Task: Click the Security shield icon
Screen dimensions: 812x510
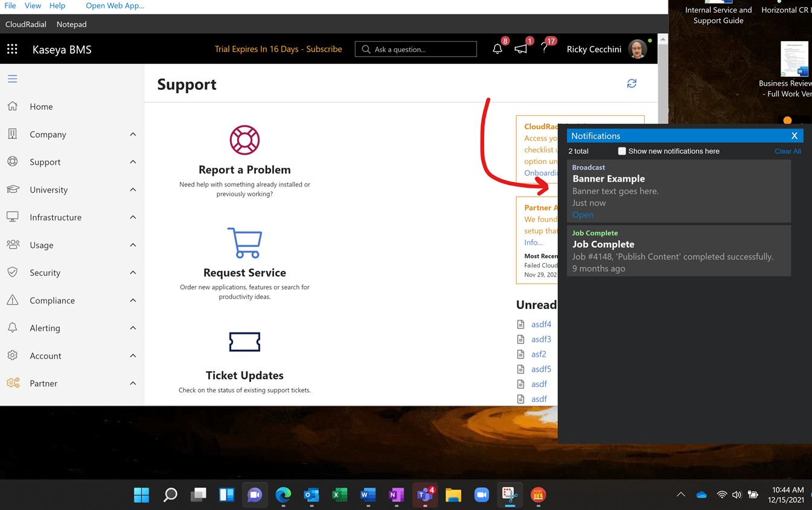Action: point(12,272)
